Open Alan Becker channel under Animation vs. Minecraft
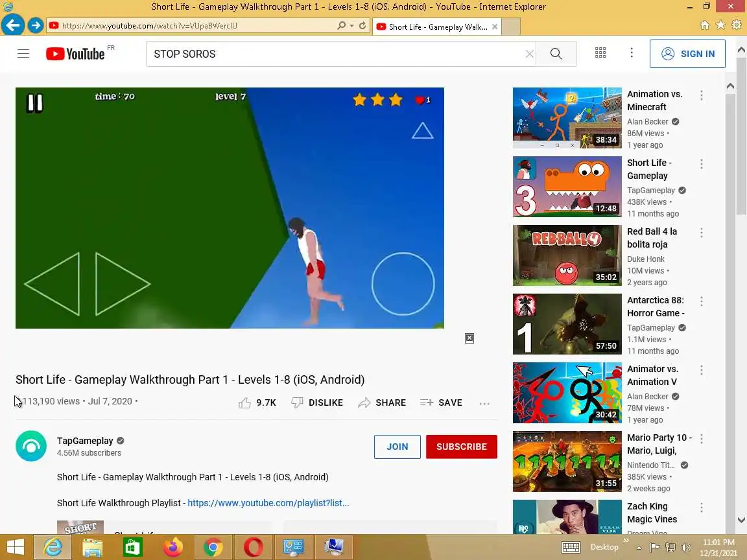The width and height of the screenshot is (747, 560). point(647,121)
